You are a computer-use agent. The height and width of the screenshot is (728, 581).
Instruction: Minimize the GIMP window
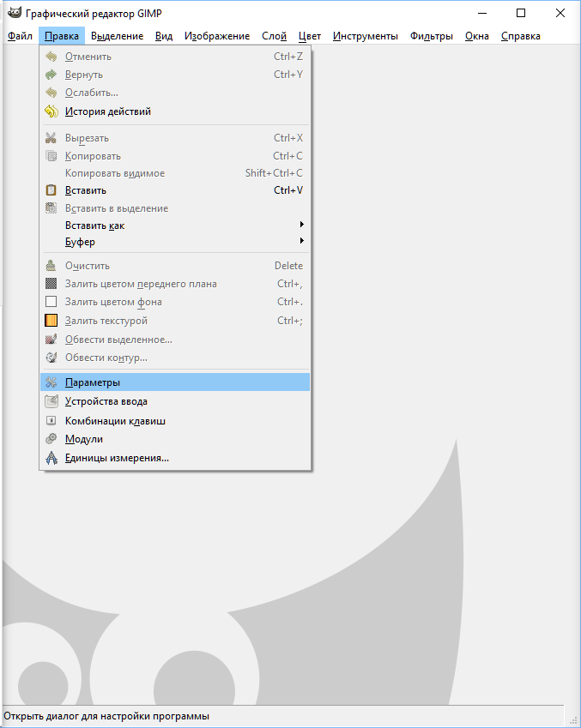coord(482,13)
